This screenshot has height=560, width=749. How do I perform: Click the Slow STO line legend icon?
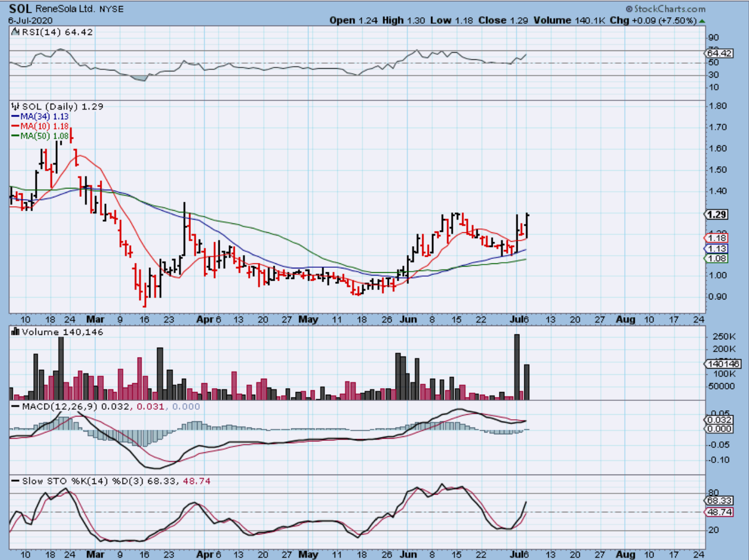click(x=16, y=481)
